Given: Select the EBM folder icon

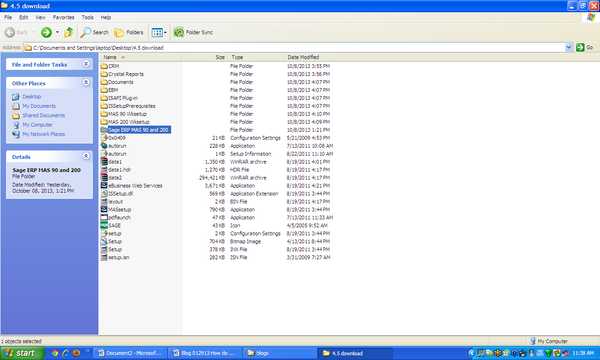Looking at the screenshot, I should pyautogui.click(x=104, y=90).
